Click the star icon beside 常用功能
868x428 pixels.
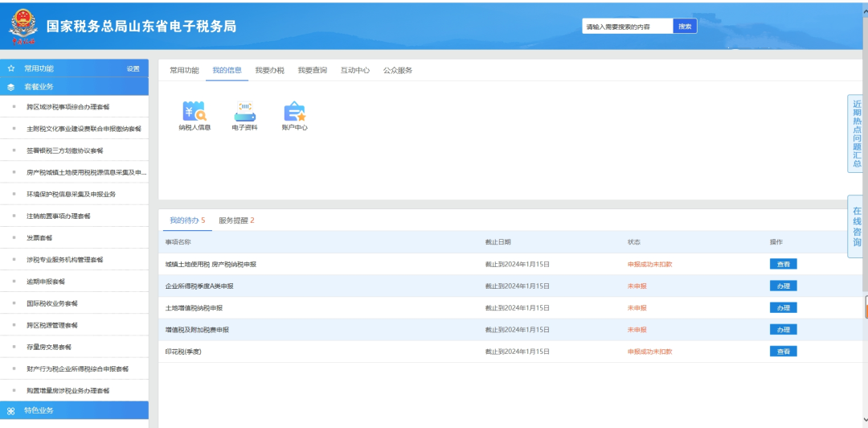coord(11,68)
